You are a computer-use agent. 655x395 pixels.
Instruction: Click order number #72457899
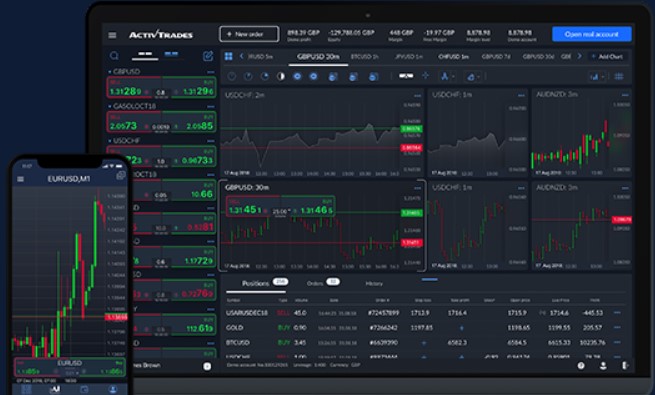(383, 313)
